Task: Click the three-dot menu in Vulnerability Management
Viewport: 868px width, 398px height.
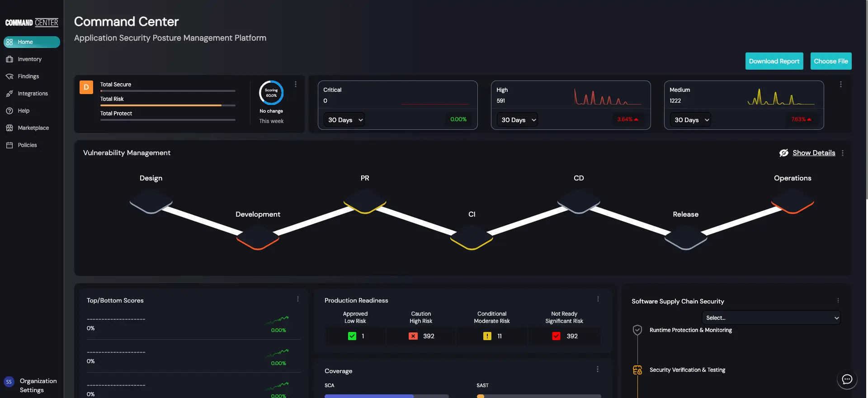Action: coord(843,153)
